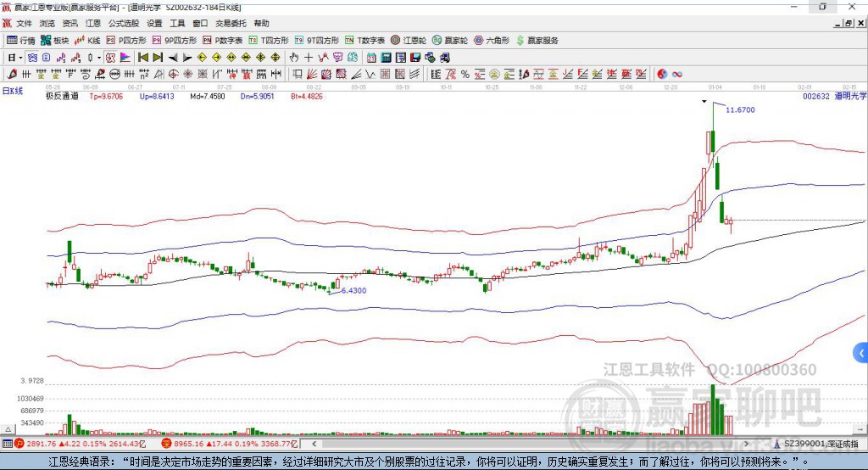Image resolution: width=868 pixels, height=470 pixels.
Task: Select the red fan lines tool
Action: pos(312,75)
